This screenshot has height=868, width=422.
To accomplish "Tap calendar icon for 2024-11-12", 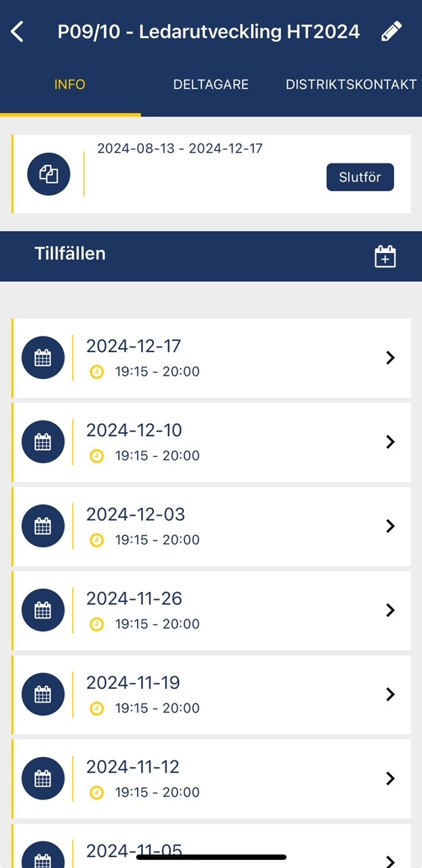I will (x=43, y=778).
